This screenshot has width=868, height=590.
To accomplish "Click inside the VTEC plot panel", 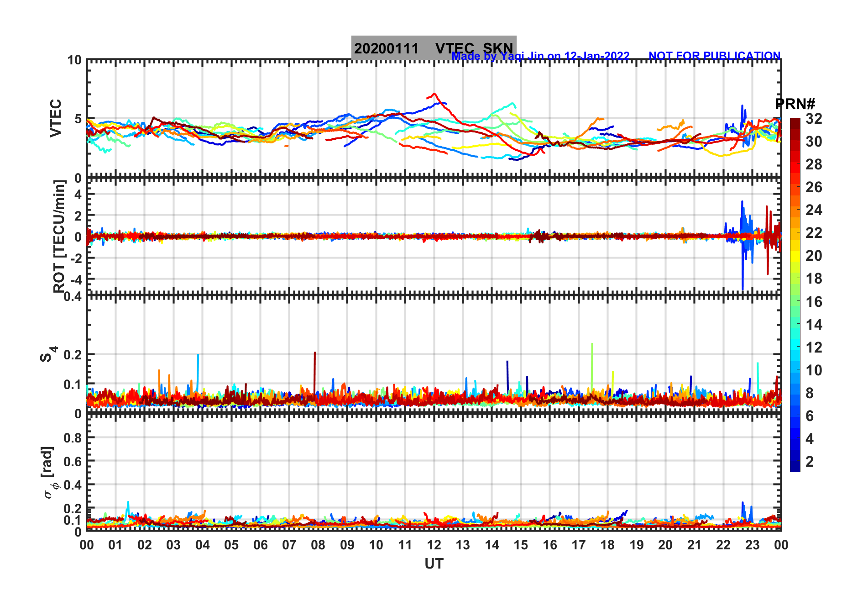I will [434, 119].
